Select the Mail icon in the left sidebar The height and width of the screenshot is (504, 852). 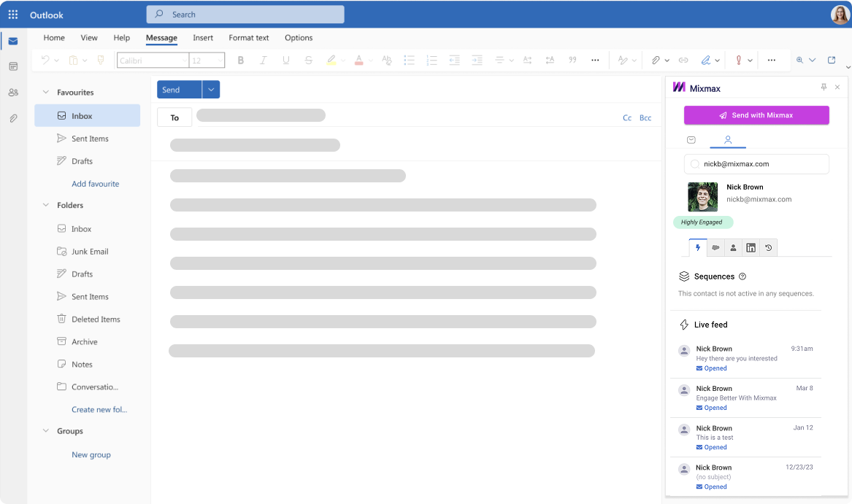pos(12,41)
